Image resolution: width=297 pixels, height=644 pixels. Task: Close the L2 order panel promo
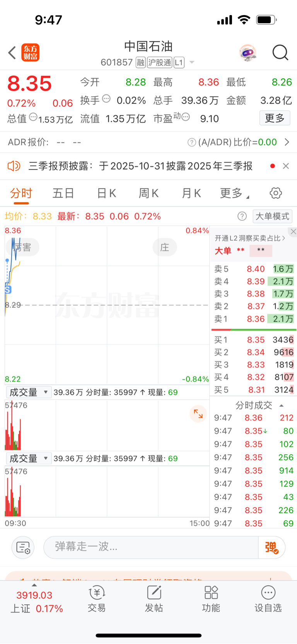coord(294,232)
